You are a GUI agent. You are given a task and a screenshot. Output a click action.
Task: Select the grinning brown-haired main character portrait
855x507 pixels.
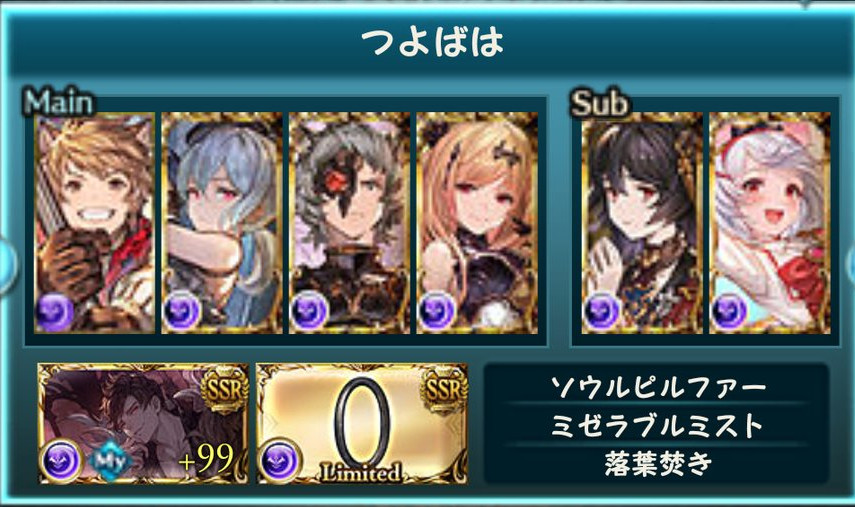[94, 223]
